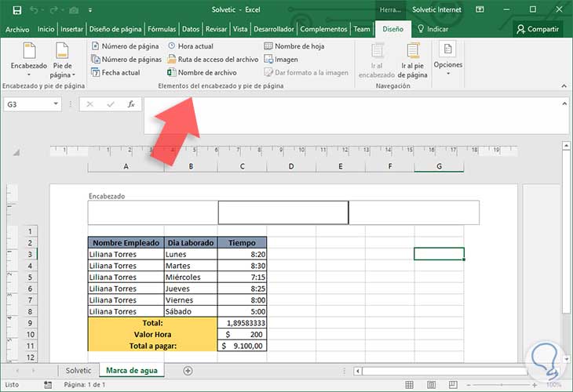This screenshot has width=573, height=392.
Task: Select the cell with 1,89583333
Action: 242,323
